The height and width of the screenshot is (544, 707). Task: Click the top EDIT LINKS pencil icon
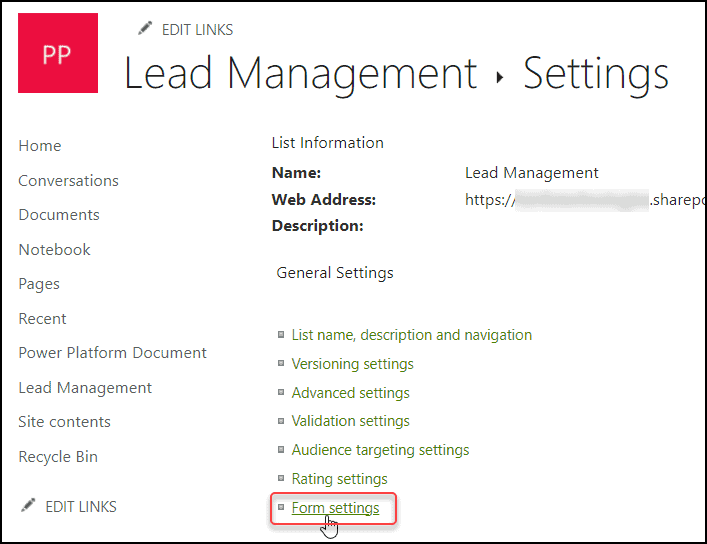click(x=145, y=28)
